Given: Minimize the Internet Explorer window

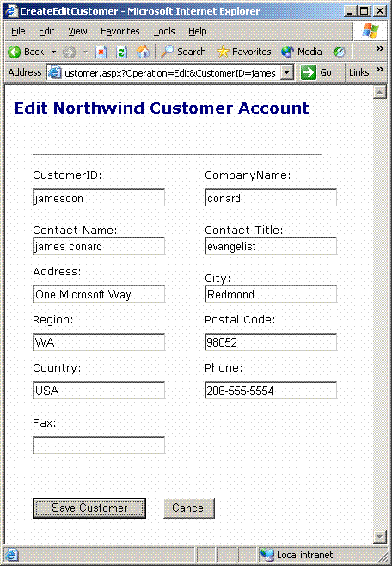Looking at the screenshot, I should (x=349, y=11).
